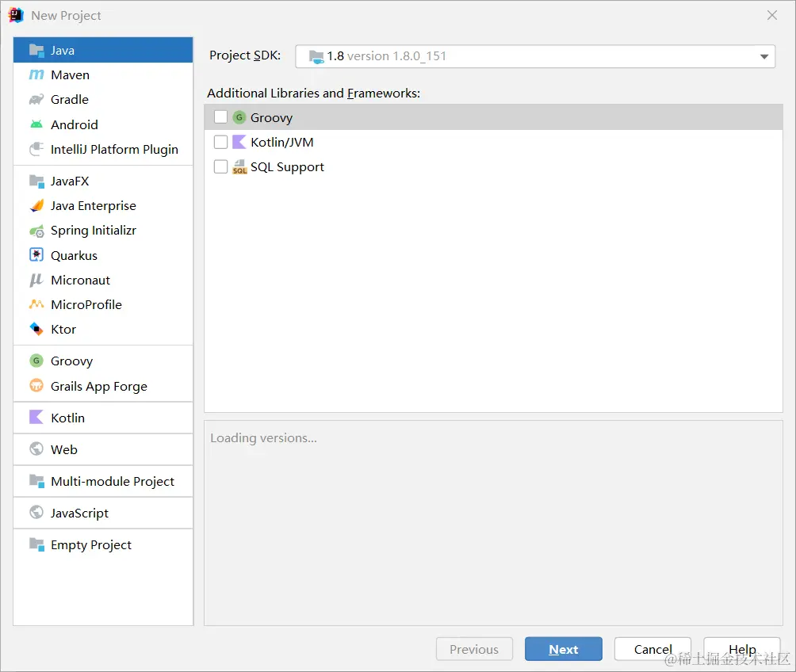Select the Grails App Forge label
This screenshot has width=796, height=672.
[99, 387]
